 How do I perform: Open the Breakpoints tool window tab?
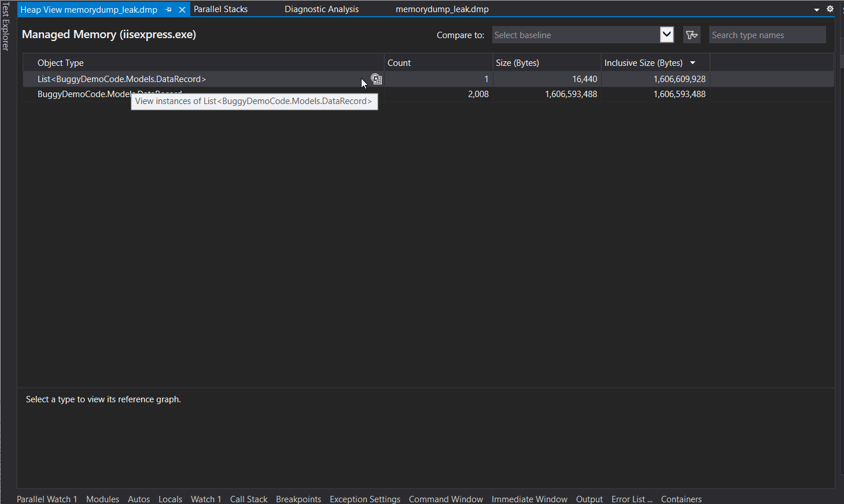coord(298,499)
